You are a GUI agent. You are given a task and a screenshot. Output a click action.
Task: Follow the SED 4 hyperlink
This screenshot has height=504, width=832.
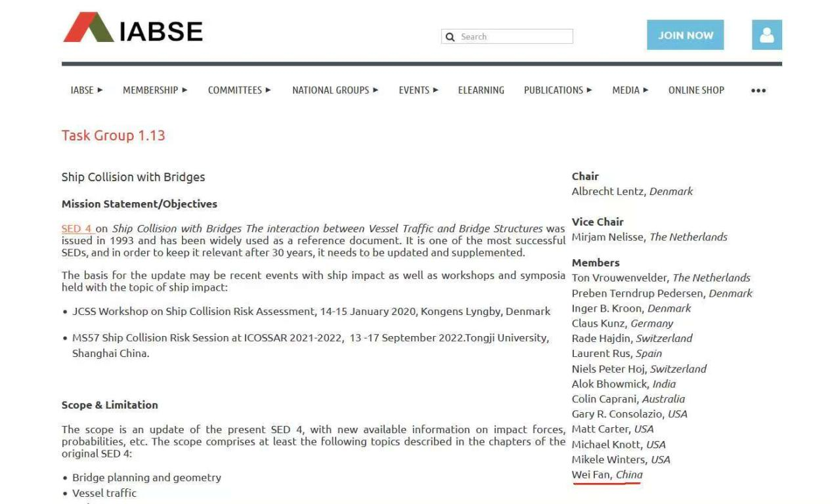coord(77,228)
